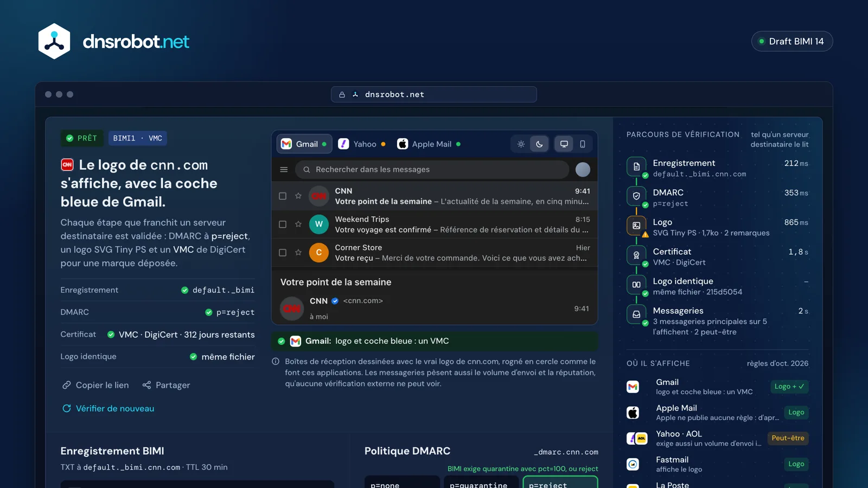This screenshot has height=488, width=868.
Task: Click the orange C avatar of Corner Store
Action: [319, 252]
